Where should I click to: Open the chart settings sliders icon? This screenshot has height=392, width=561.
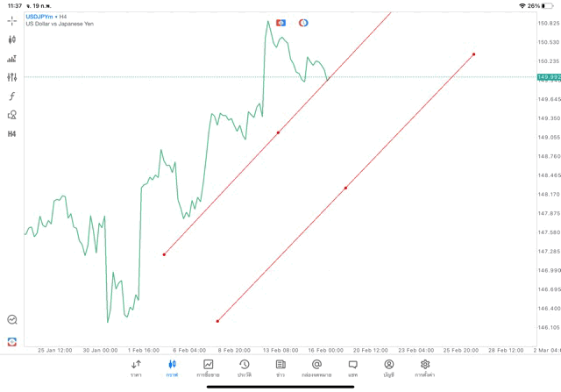11,77
